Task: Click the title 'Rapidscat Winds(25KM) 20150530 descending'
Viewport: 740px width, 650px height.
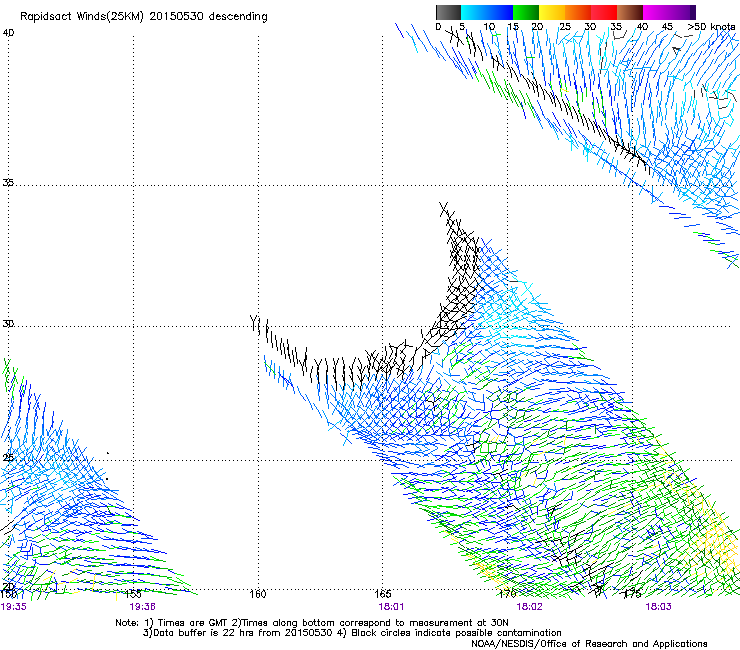Action: point(143,17)
